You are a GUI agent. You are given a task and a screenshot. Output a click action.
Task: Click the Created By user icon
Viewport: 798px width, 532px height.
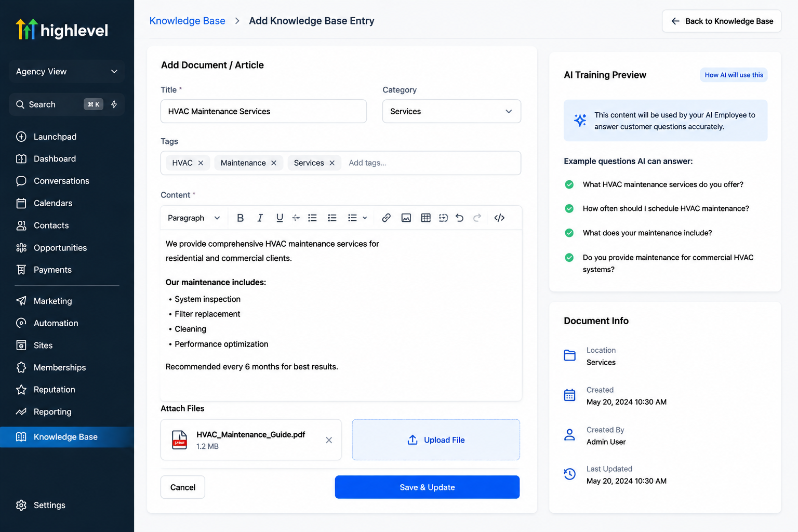(570, 435)
